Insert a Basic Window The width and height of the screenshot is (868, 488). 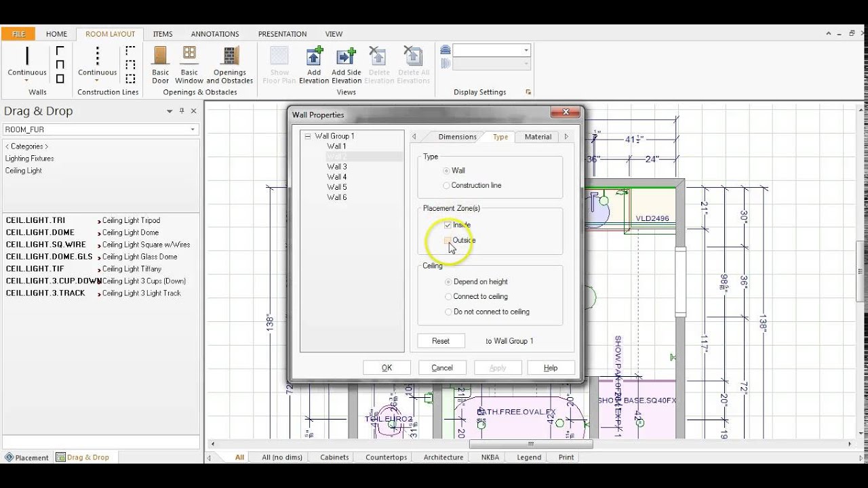[189, 65]
